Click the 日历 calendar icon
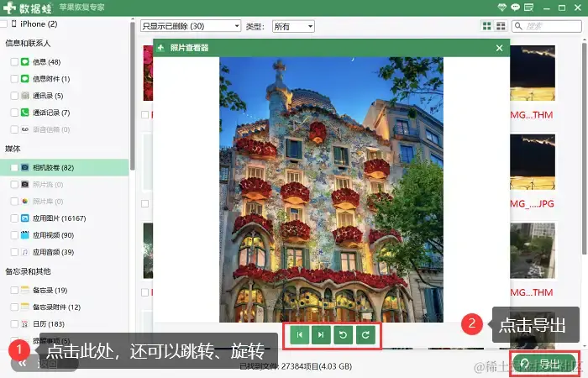 pyautogui.click(x=24, y=323)
